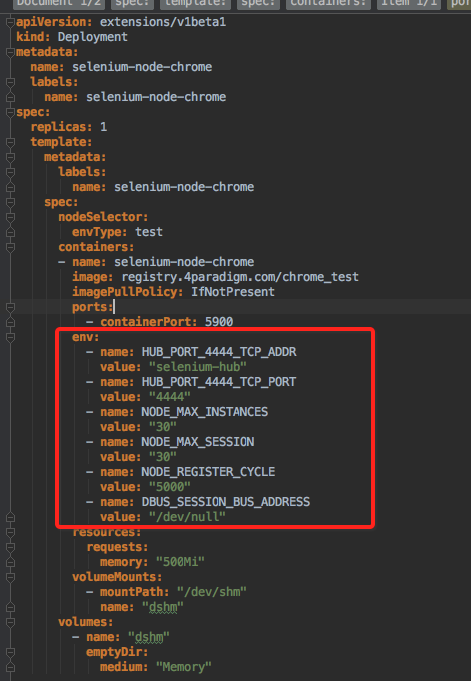Open the 'Document 1/2' breadcrumb
Viewport: 471px width, 681px height.
(59, 3)
